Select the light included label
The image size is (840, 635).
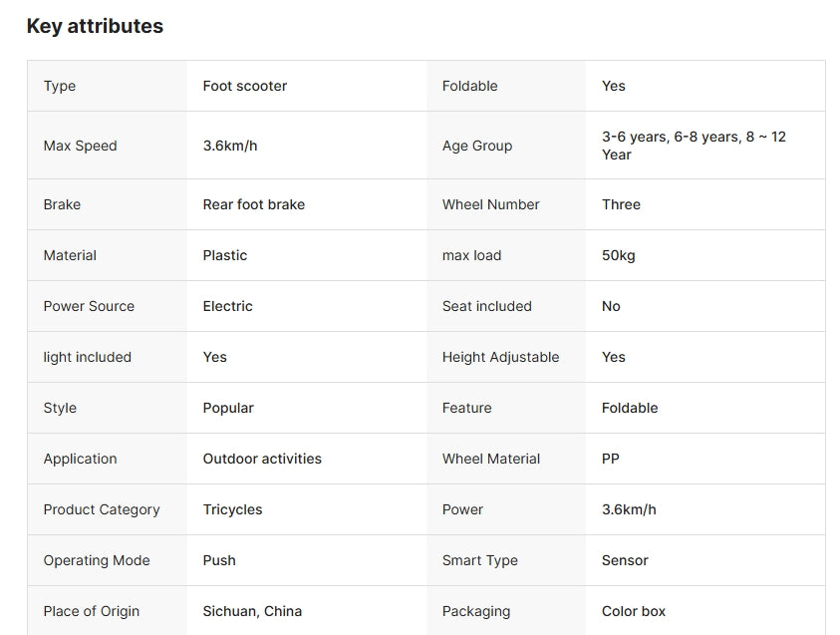pyautogui.click(x=87, y=357)
